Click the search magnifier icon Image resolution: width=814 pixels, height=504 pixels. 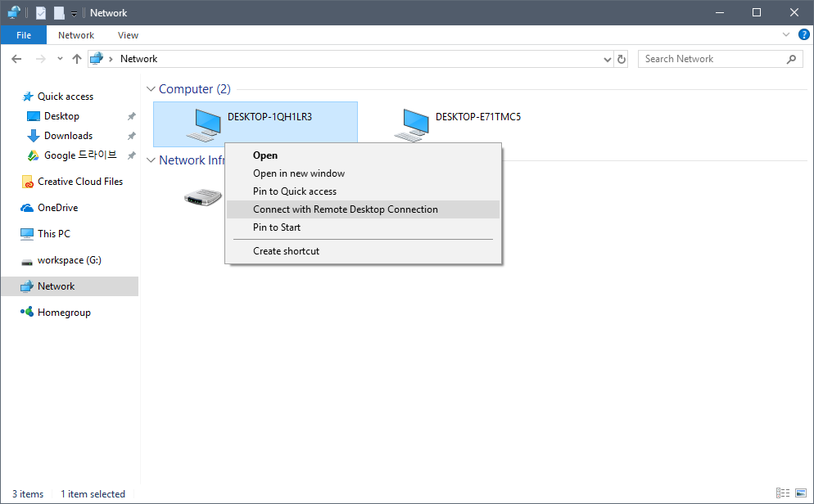(791, 59)
